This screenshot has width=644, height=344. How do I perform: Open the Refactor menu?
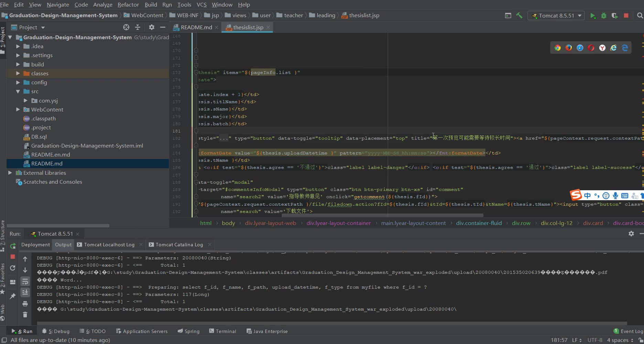(128, 4)
